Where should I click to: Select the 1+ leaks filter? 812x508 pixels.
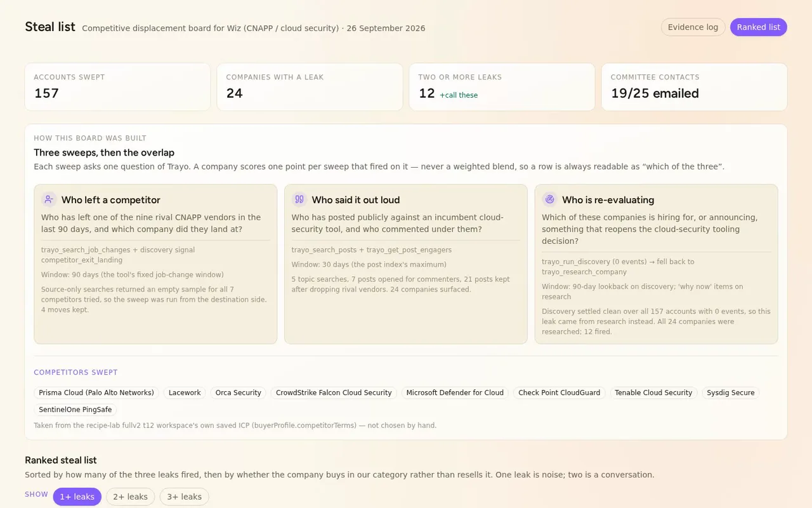point(77,497)
